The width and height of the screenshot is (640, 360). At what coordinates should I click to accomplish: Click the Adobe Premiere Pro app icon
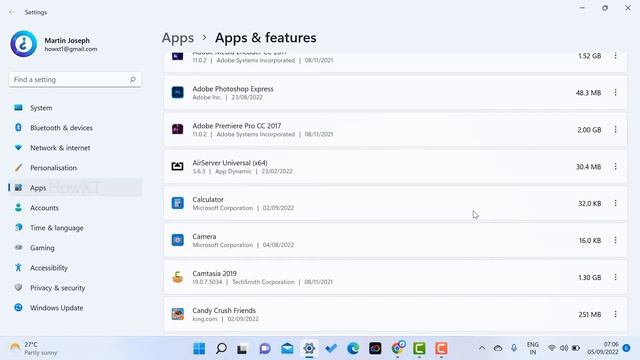point(178,129)
